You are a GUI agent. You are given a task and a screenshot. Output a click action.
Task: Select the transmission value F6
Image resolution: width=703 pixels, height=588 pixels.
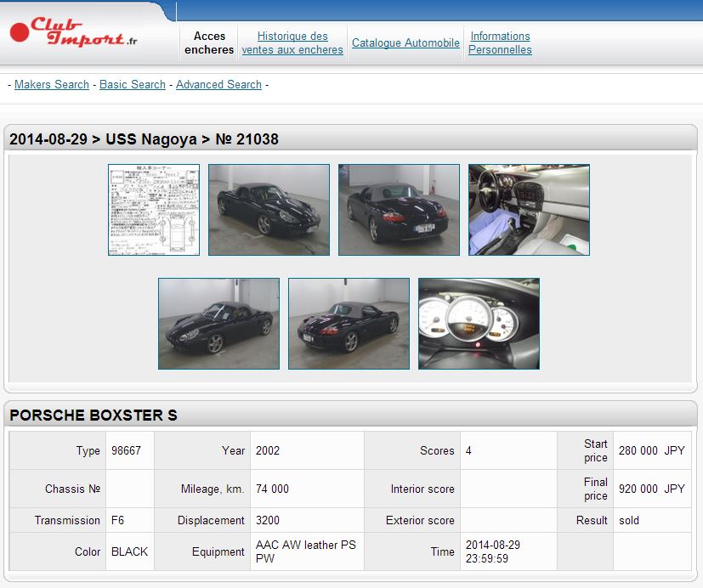pyautogui.click(x=117, y=520)
